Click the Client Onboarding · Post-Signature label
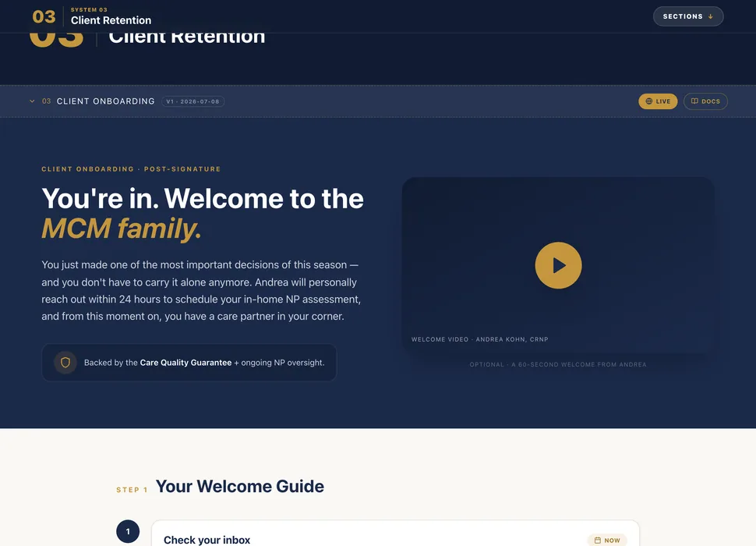This screenshot has height=546, width=756. [131, 168]
